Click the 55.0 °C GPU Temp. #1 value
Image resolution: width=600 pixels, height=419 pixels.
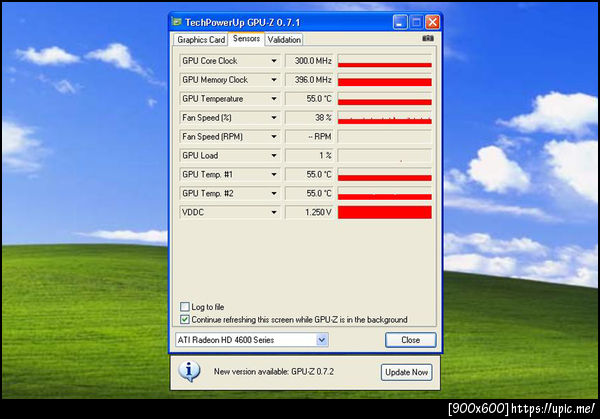310,174
